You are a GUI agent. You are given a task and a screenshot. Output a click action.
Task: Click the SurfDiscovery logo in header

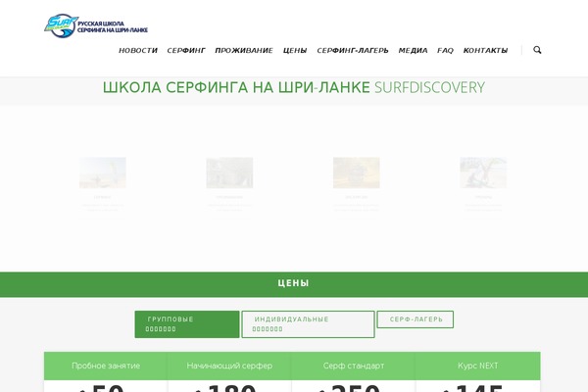coord(96,25)
